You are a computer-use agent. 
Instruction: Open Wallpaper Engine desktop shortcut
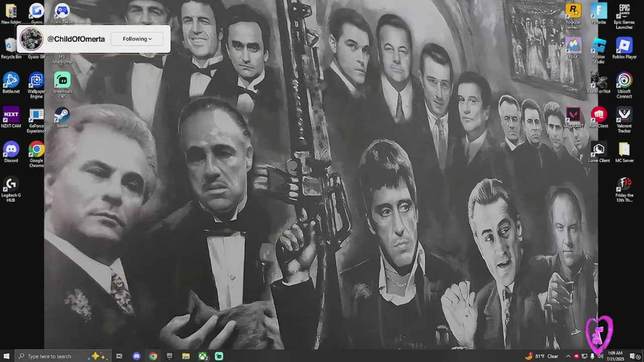point(36,85)
